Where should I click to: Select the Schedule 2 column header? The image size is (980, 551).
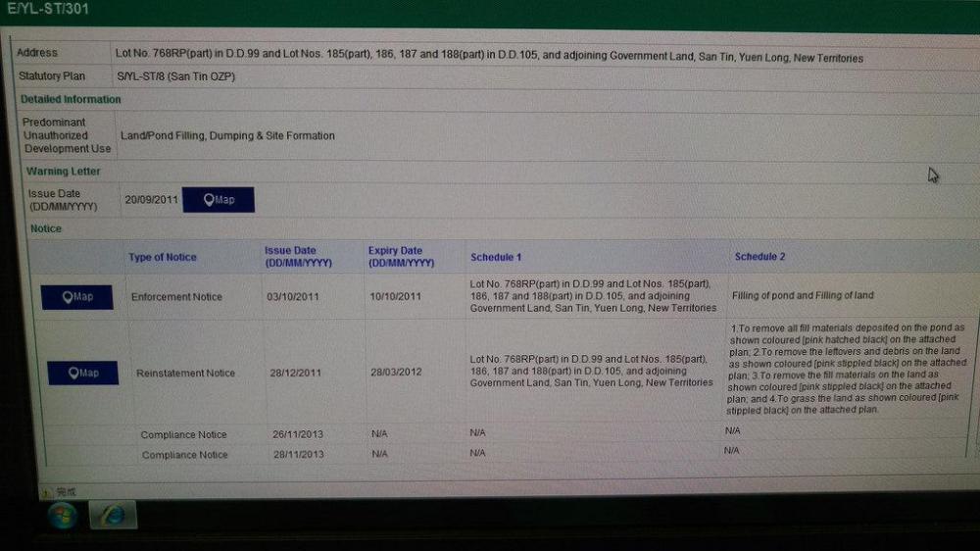759,257
